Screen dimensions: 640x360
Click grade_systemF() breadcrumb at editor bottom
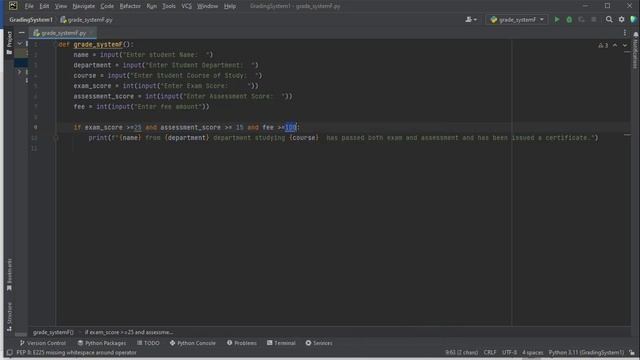(53, 333)
